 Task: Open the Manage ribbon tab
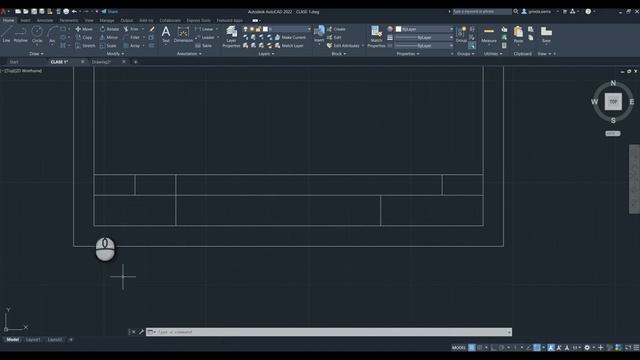tap(107, 20)
